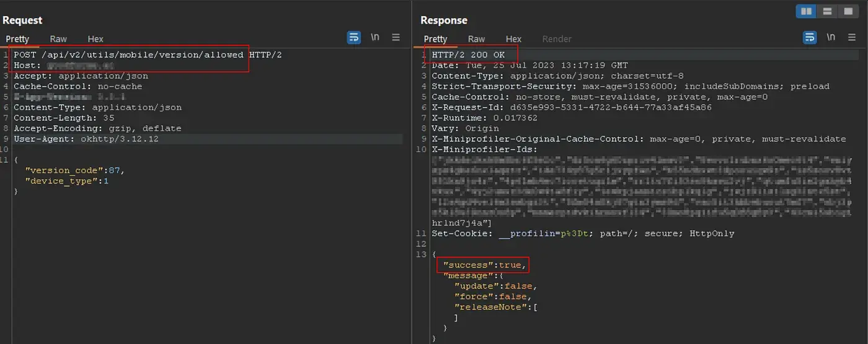Open Response panel hamburger options menu
The height and width of the screenshot is (344, 868).
pyautogui.click(x=852, y=38)
